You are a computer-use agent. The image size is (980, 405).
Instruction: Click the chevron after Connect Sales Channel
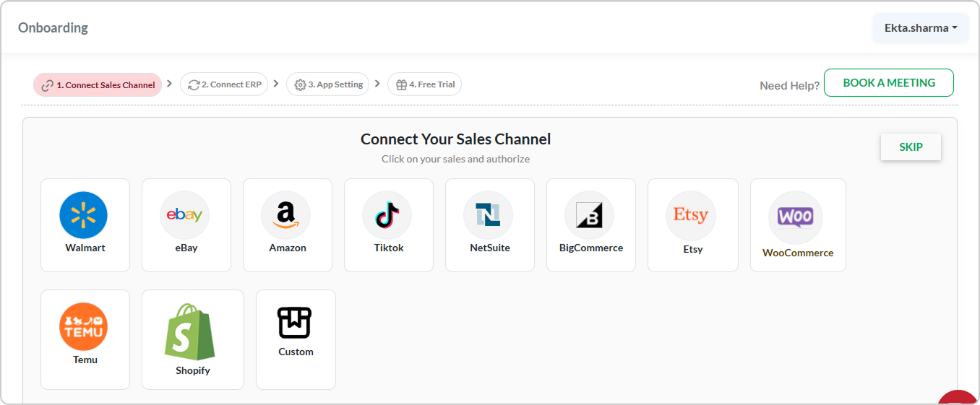click(x=169, y=84)
